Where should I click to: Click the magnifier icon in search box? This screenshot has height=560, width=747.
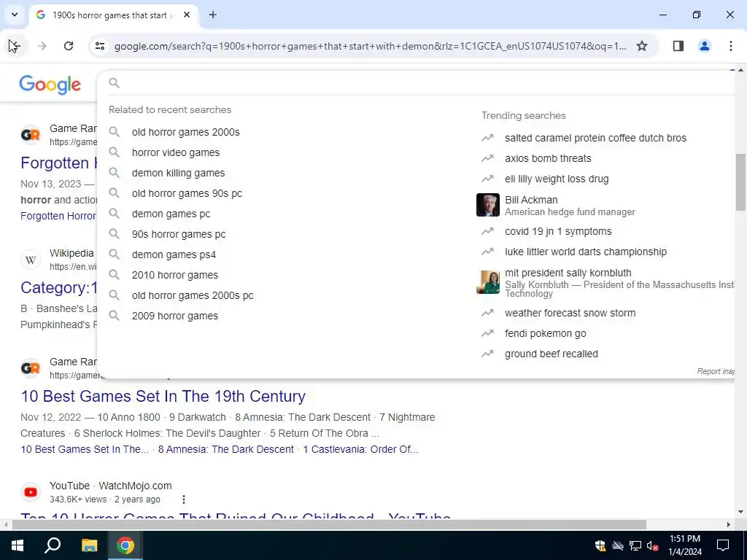114,83
